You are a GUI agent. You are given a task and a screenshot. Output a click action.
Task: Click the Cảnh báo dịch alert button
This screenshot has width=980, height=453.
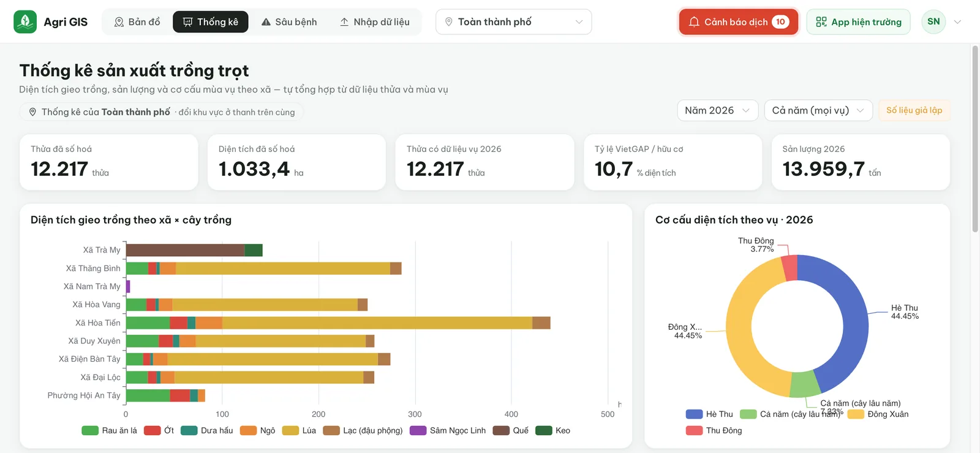point(739,22)
